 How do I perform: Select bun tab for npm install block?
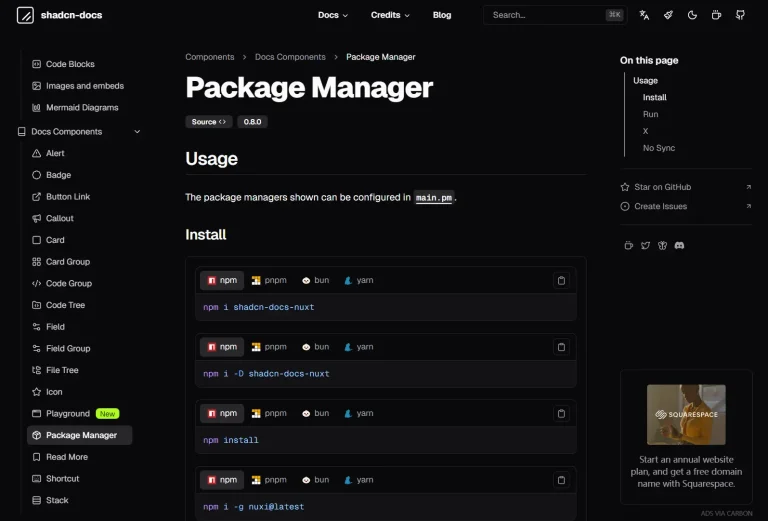[x=315, y=414]
